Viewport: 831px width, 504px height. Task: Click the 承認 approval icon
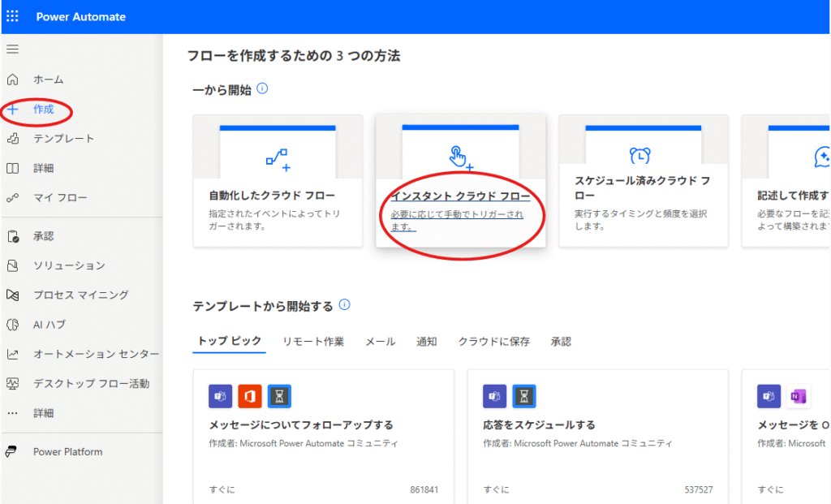pyautogui.click(x=13, y=236)
